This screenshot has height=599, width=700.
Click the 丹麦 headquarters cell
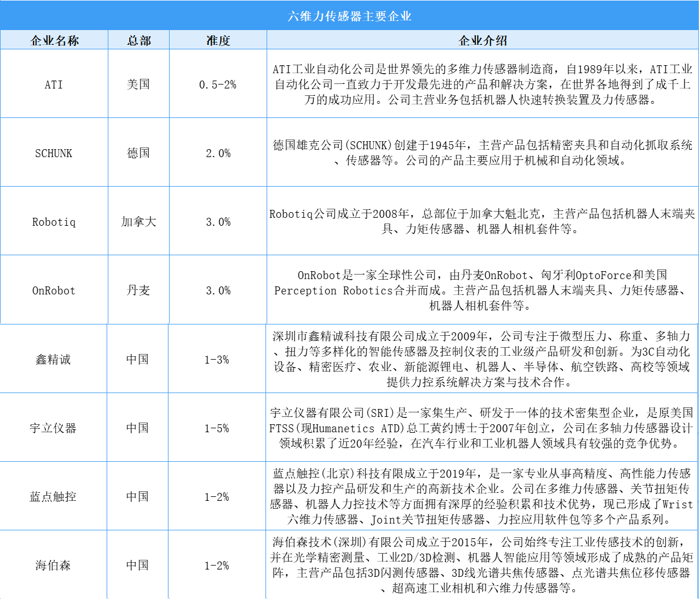tap(139, 290)
